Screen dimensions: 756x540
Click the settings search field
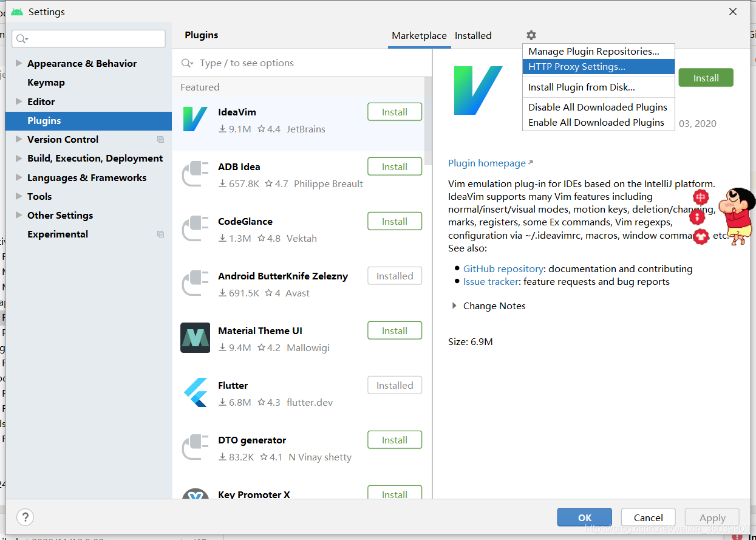(89, 39)
